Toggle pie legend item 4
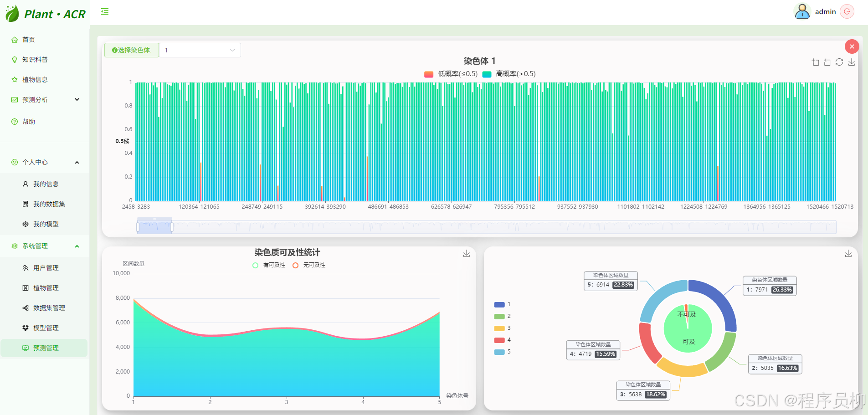 [x=503, y=340]
